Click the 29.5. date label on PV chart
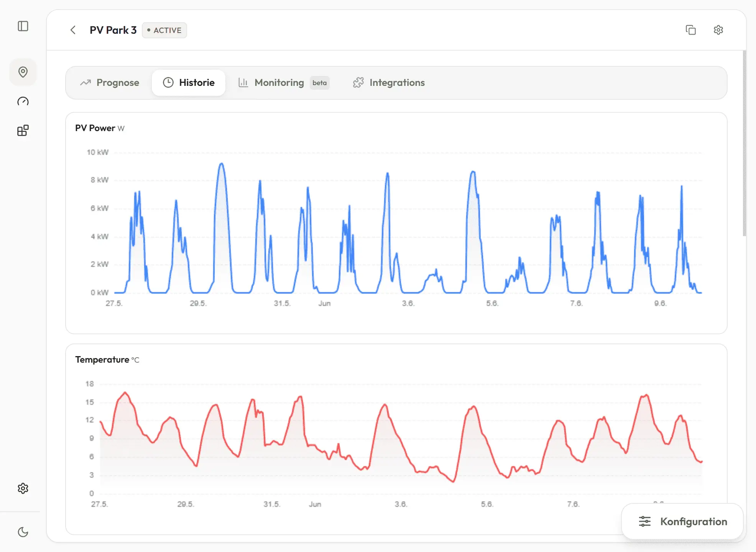 point(198,303)
